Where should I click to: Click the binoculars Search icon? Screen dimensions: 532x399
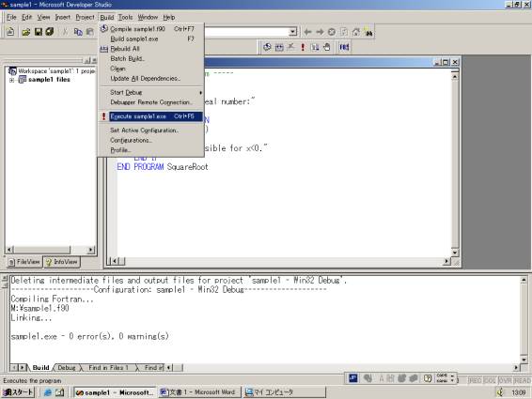[368, 32]
